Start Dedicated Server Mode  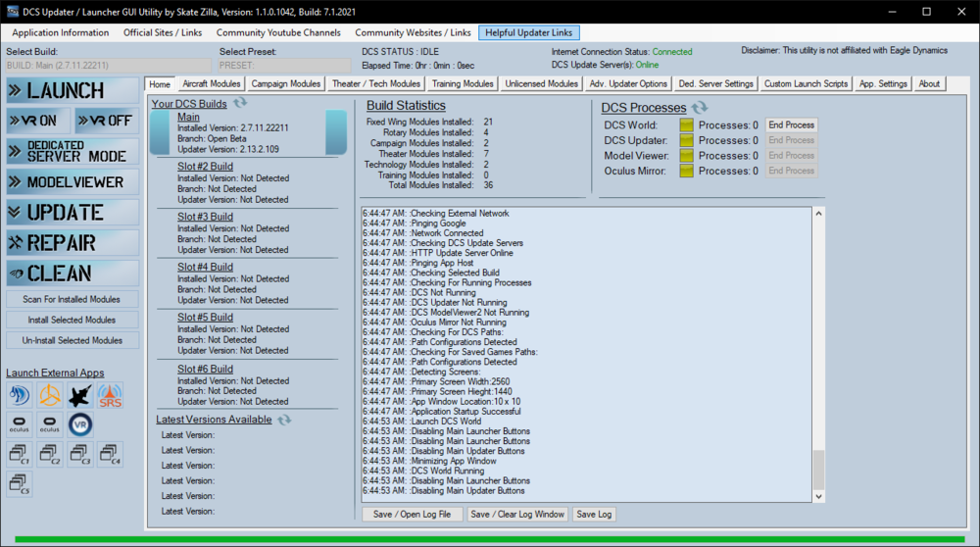pos(73,151)
